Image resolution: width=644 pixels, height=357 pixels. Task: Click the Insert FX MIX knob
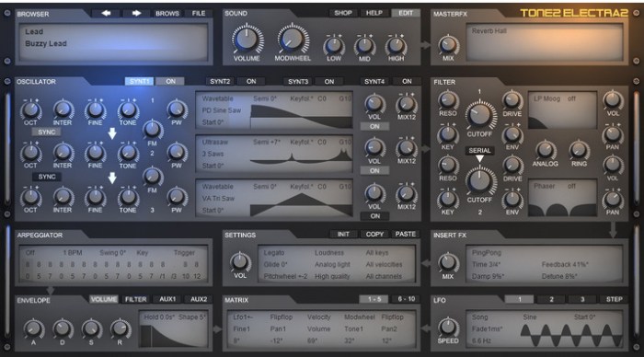click(448, 262)
